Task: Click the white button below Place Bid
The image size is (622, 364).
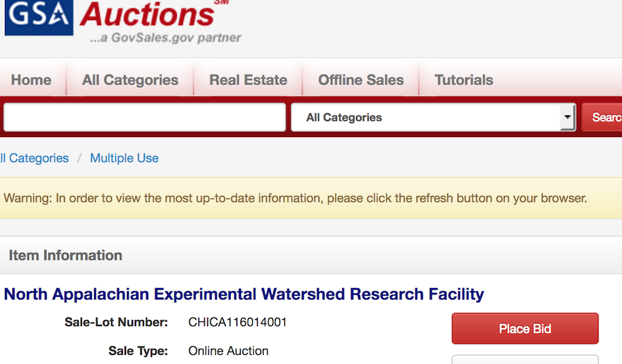Action: coord(525,359)
